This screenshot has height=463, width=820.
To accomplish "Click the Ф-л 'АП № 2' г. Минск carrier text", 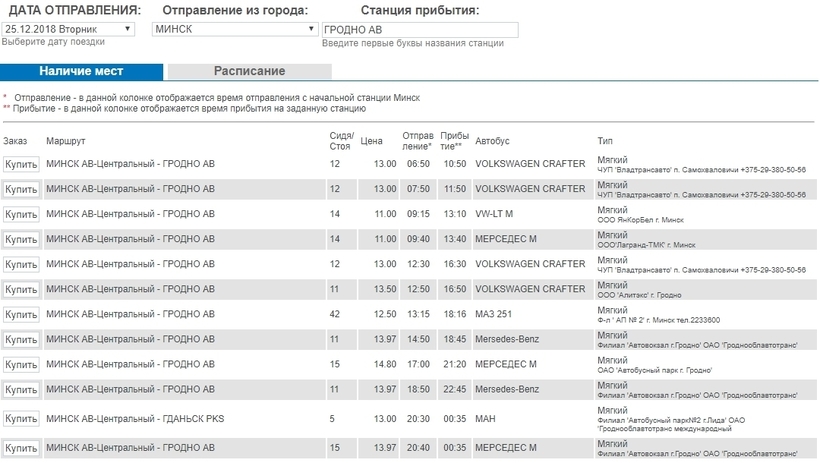I will 658,321.
